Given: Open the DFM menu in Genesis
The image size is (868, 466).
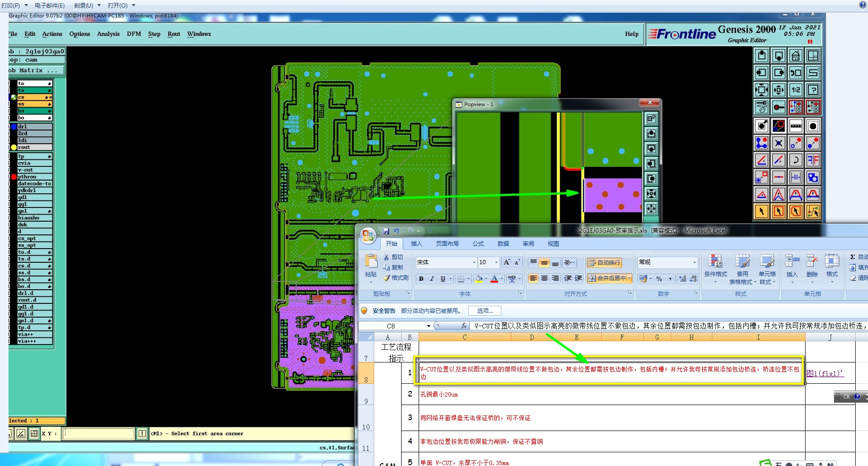Looking at the screenshot, I should tap(134, 34).
